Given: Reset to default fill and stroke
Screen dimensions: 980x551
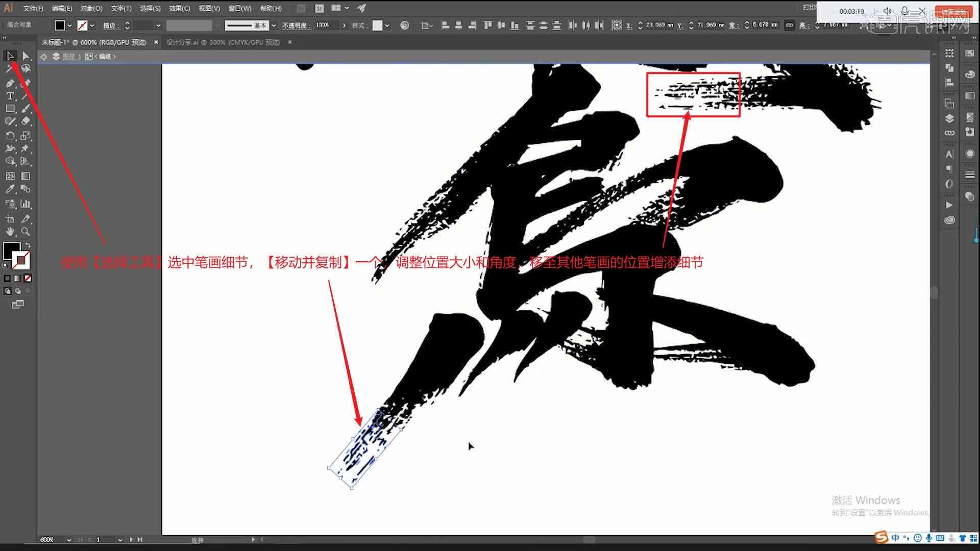Looking at the screenshot, I should tap(6, 266).
